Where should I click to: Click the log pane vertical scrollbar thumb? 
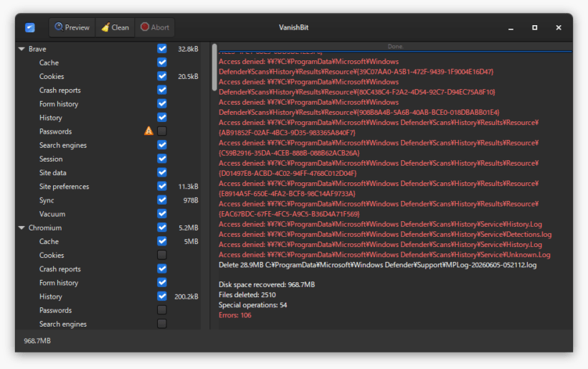point(214,67)
